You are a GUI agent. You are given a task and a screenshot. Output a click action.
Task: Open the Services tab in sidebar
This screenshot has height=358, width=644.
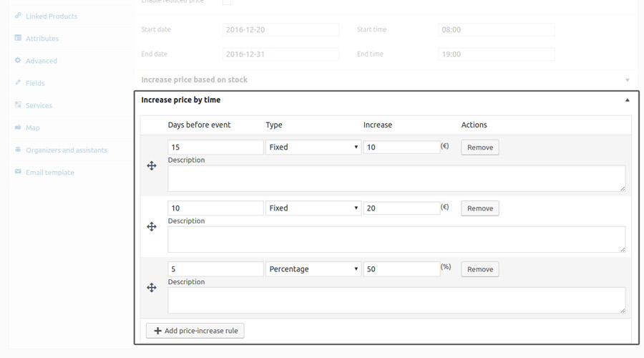coord(39,105)
